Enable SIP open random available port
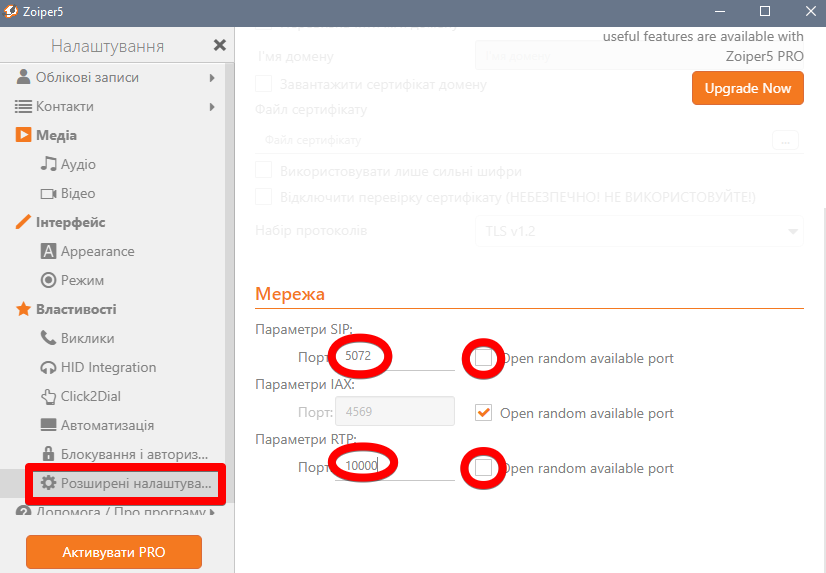 click(x=484, y=357)
